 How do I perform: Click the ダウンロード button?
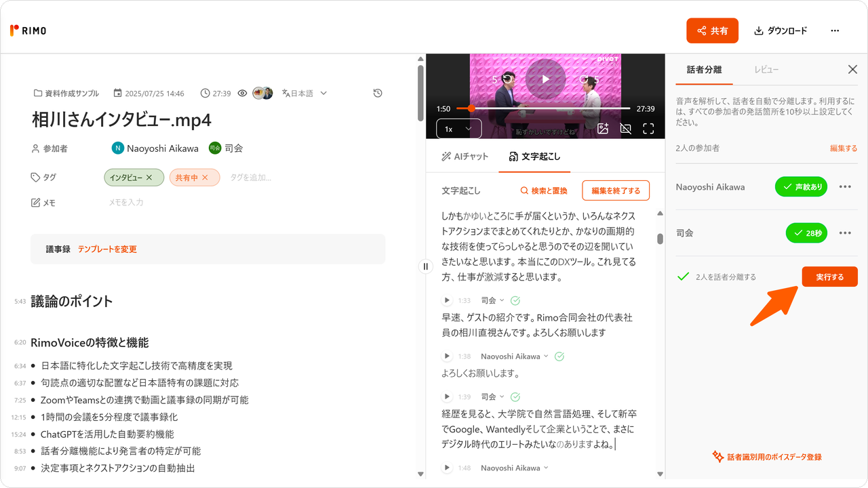pyautogui.click(x=781, y=30)
